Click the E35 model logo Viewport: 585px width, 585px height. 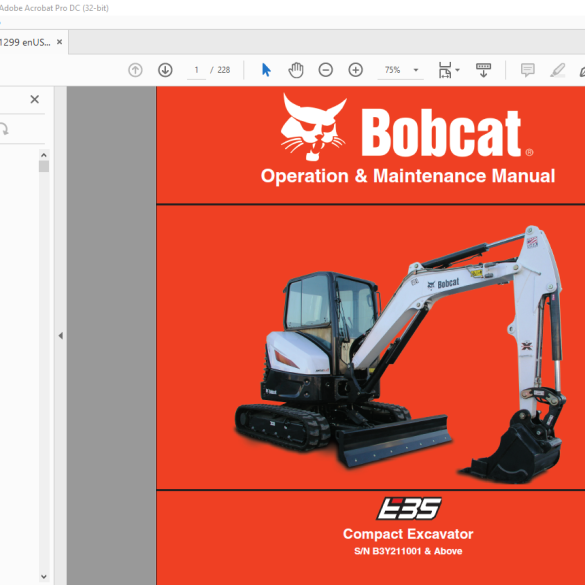pos(409,508)
